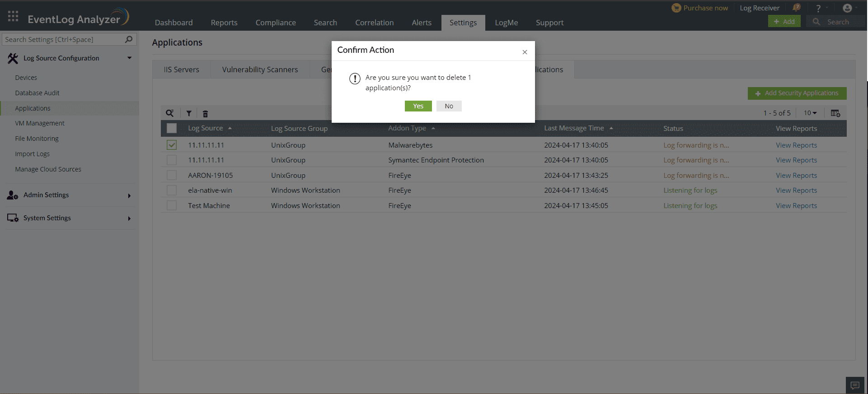Open View Reports for the Malwarebytes row
The height and width of the screenshot is (394, 868).
pyautogui.click(x=797, y=145)
